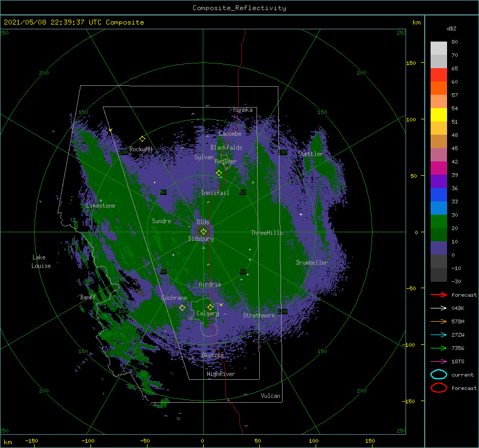
Task: Click the Calgary city label
Action: click(x=208, y=313)
